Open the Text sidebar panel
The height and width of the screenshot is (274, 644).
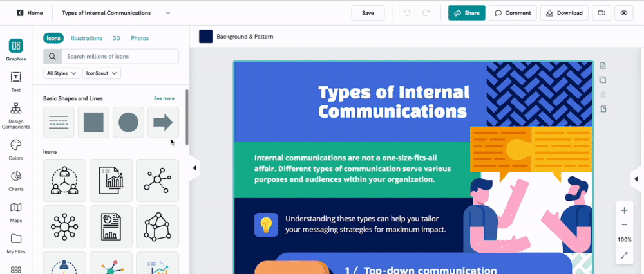pyautogui.click(x=15, y=82)
